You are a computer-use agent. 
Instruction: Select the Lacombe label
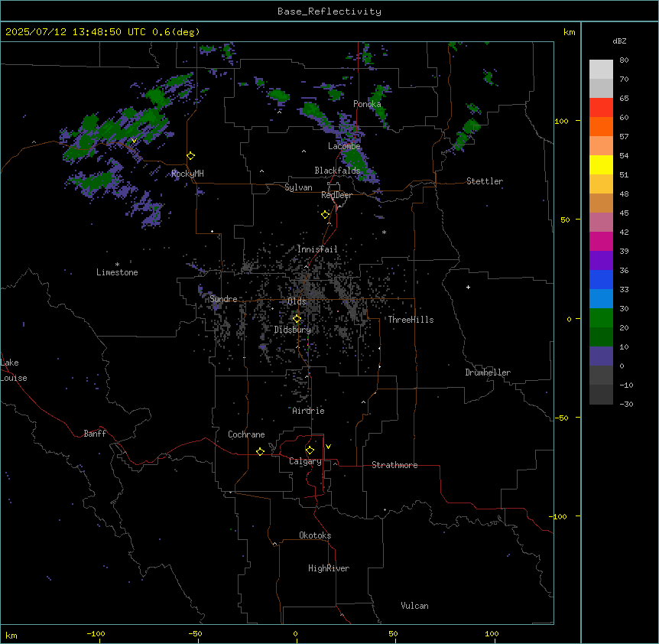coord(344,146)
